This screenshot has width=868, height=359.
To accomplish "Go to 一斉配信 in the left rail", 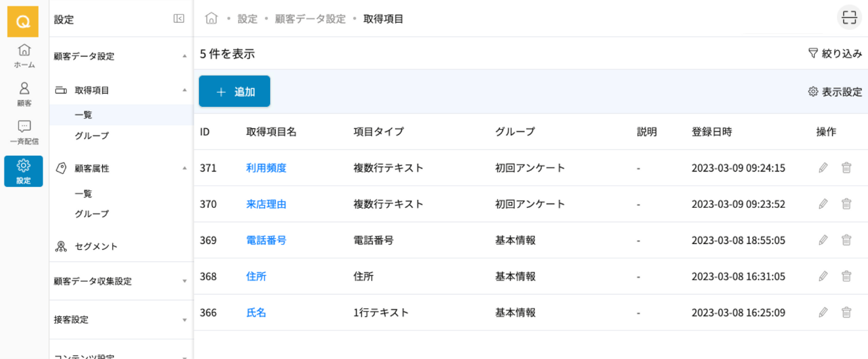I will click(24, 132).
